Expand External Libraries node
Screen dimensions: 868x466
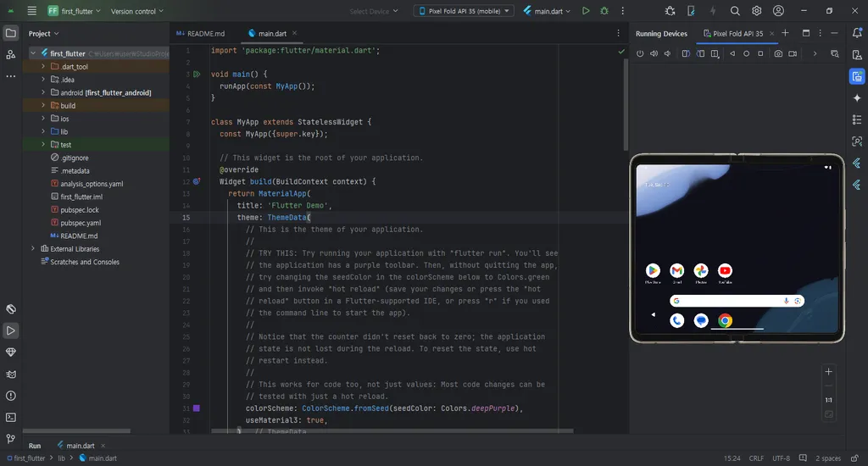[33, 248]
